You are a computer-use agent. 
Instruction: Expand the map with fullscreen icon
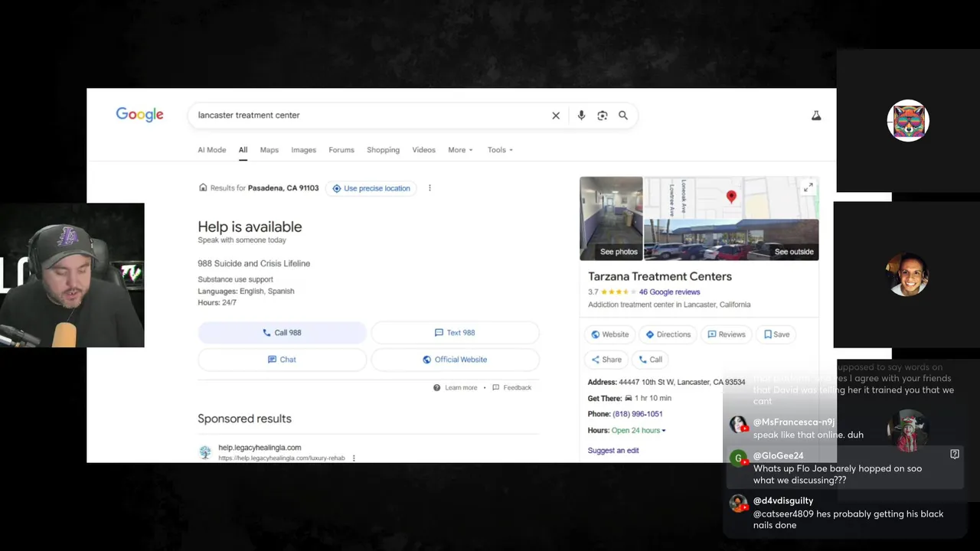(x=808, y=187)
